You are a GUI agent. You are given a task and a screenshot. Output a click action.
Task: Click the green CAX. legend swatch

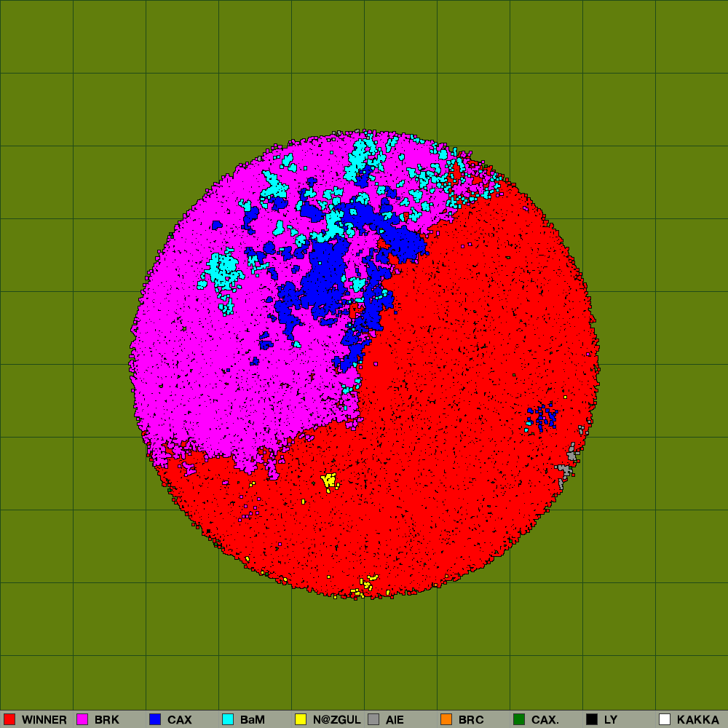tap(519, 719)
